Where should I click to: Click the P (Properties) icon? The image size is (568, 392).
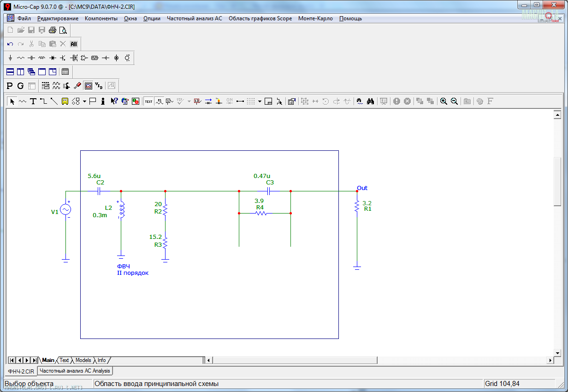(10, 86)
